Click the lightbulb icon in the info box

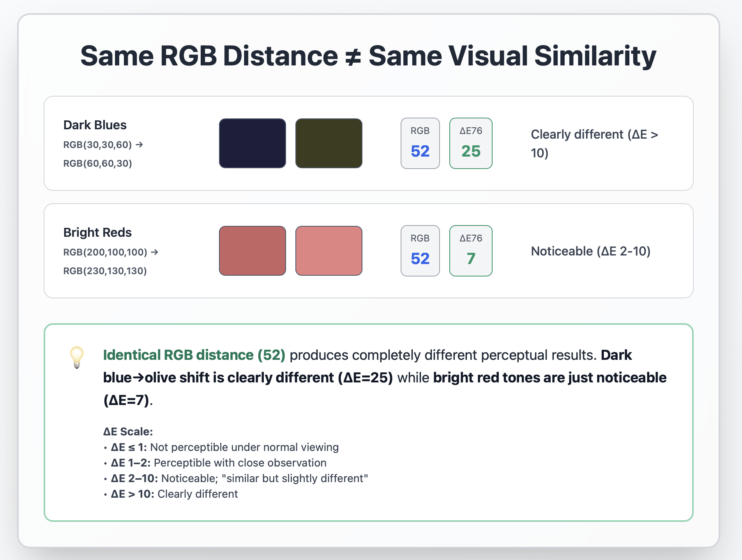click(77, 357)
